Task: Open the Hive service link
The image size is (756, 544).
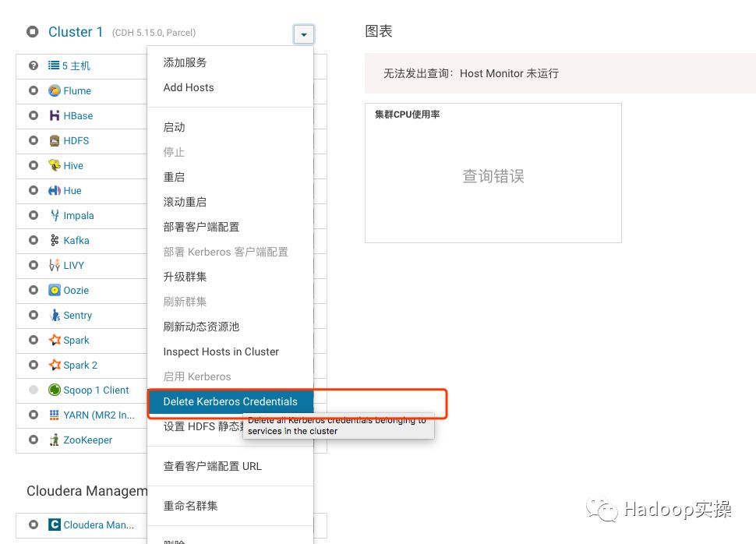Action: pos(73,166)
